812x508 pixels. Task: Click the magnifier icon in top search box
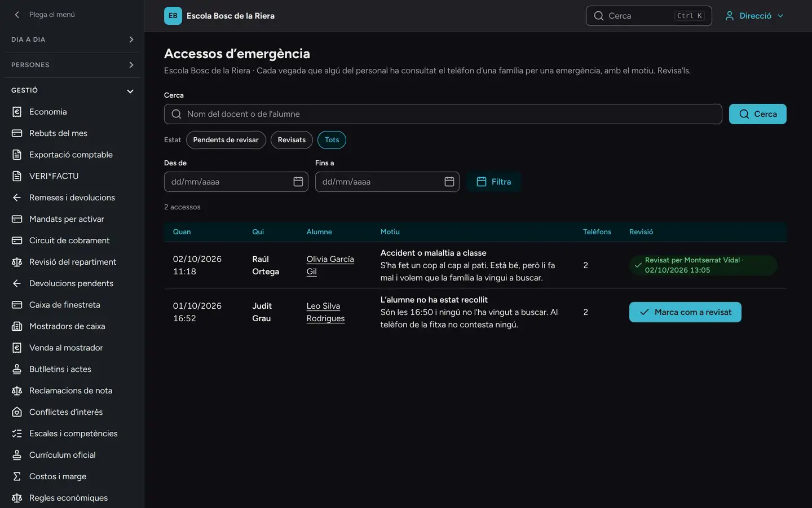[x=599, y=16]
